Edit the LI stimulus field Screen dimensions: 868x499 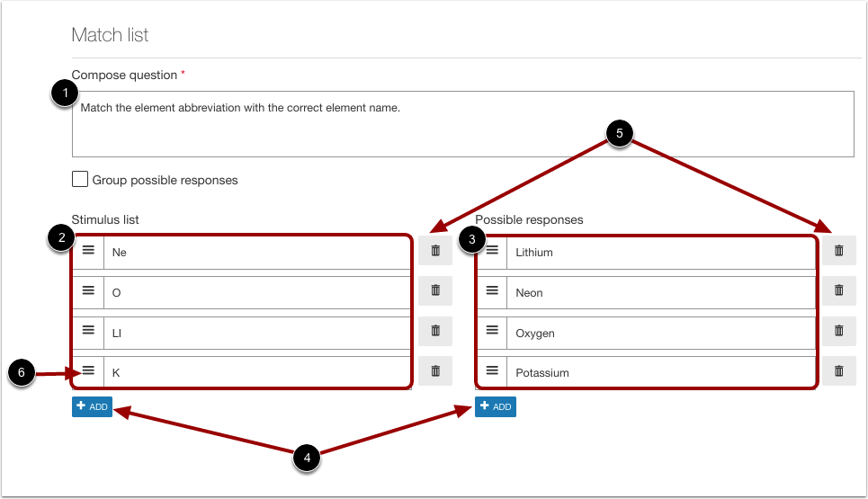tap(257, 333)
